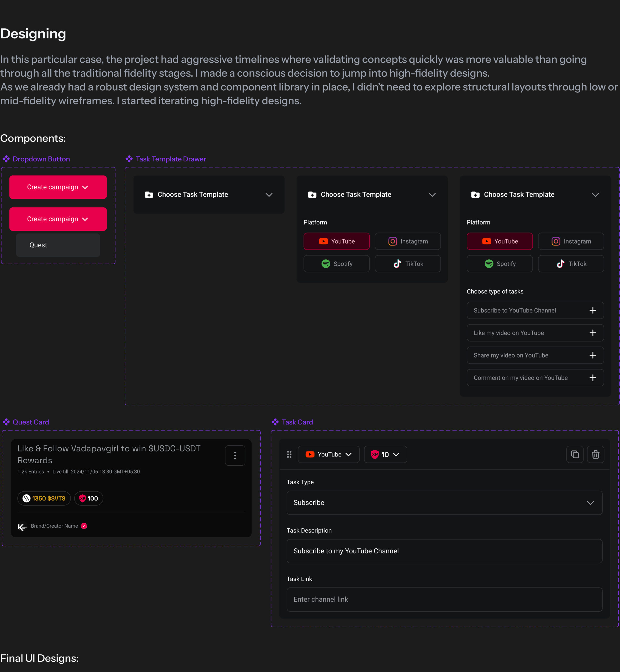Click plus next to Subscribe to YouTube Channel
The width and height of the screenshot is (620, 672).
[x=592, y=310]
